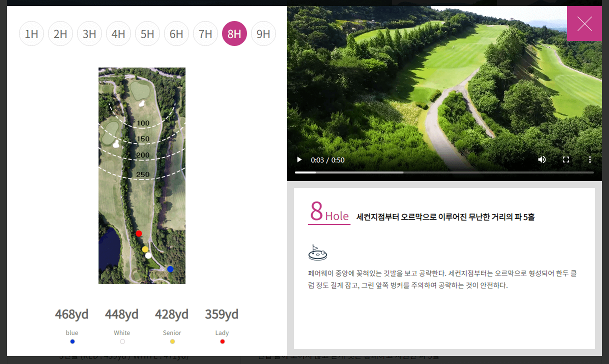The width and height of the screenshot is (609, 364).
Task: Choose hole 7H
Action: (x=205, y=33)
